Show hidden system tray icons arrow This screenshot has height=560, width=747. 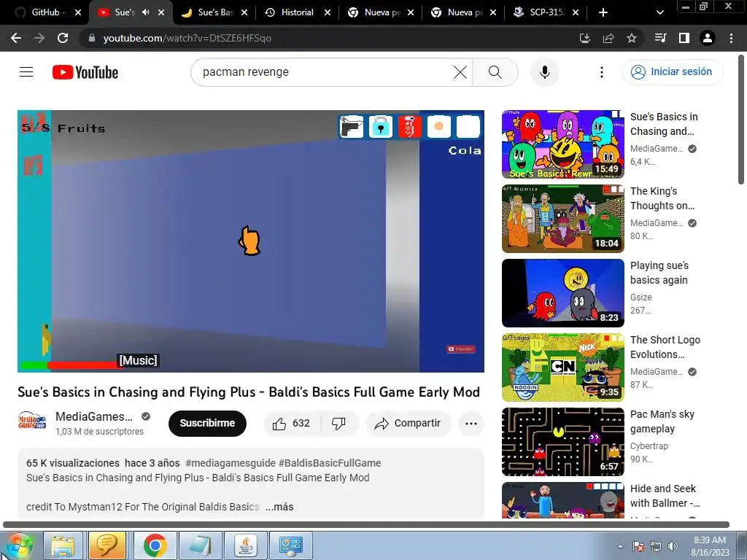coord(620,546)
